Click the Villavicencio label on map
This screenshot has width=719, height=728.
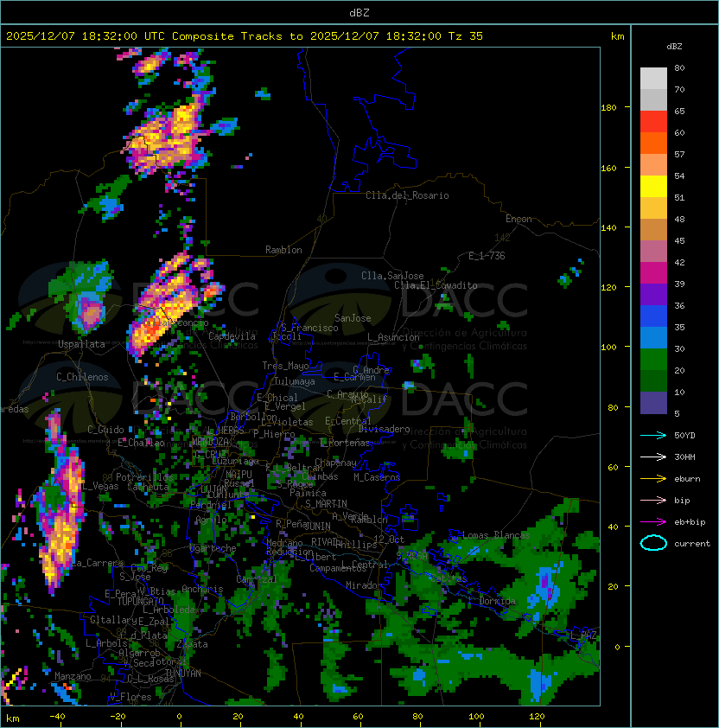176,322
